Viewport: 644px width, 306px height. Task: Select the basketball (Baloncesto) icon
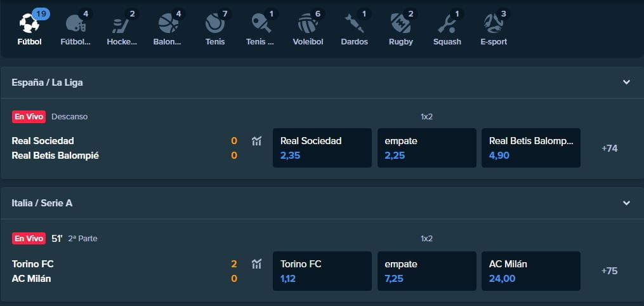[x=168, y=24]
